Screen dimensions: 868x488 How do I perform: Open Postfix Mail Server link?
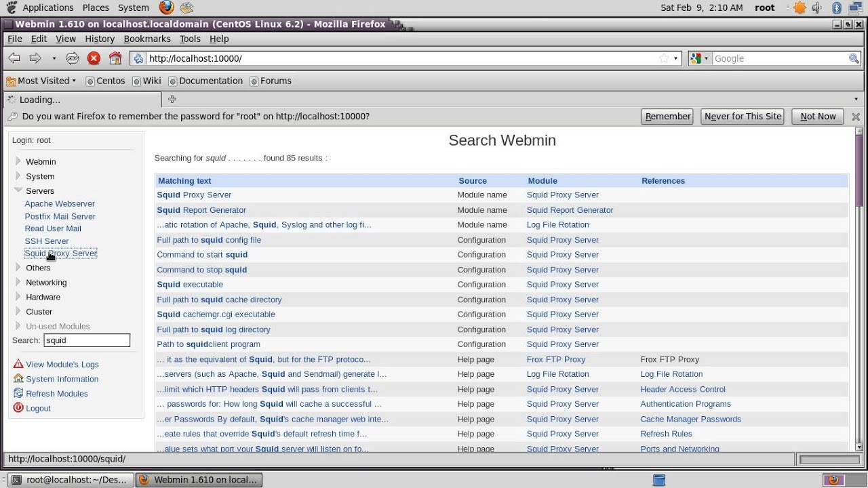(x=60, y=216)
